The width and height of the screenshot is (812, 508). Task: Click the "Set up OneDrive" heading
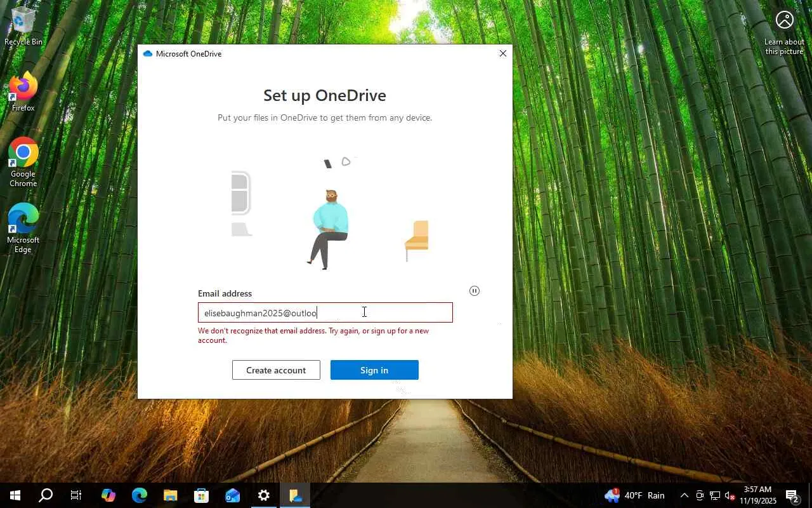point(325,95)
